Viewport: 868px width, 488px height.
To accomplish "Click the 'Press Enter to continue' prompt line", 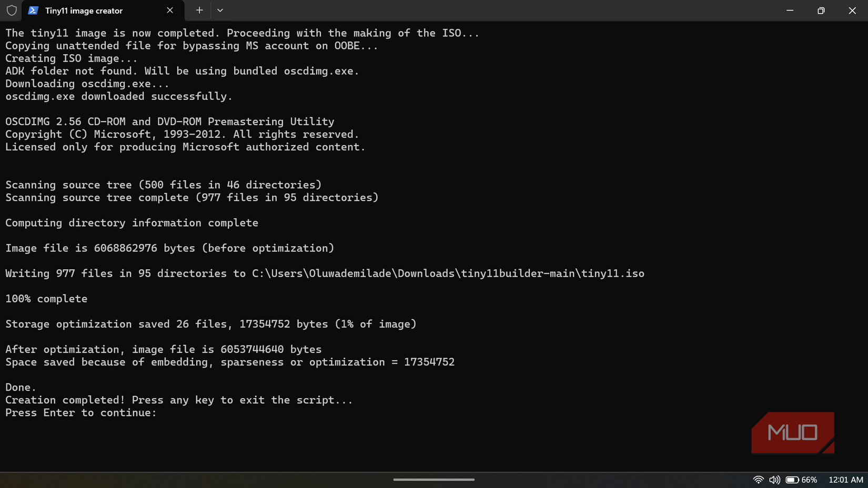I will click(80, 413).
